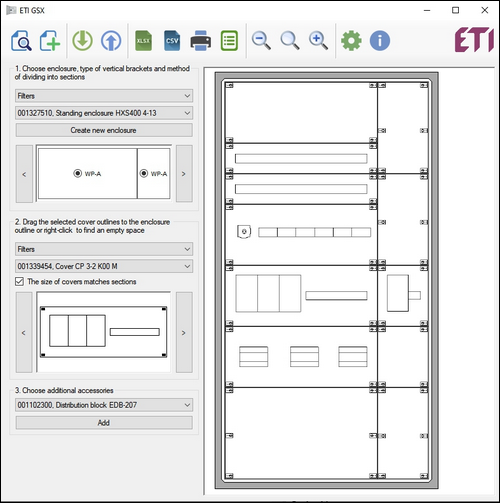Click the green download arrow icon

(82, 41)
